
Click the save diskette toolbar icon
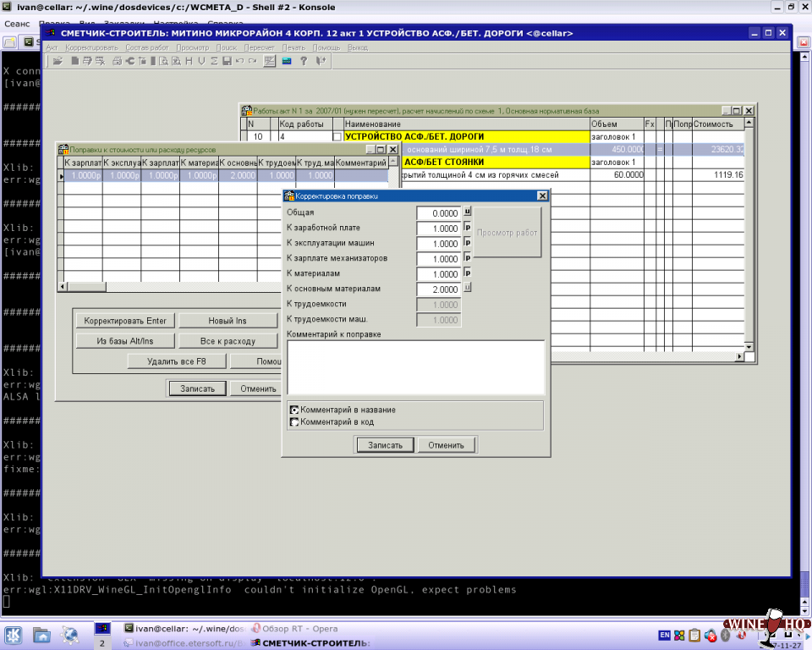point(227,61)
